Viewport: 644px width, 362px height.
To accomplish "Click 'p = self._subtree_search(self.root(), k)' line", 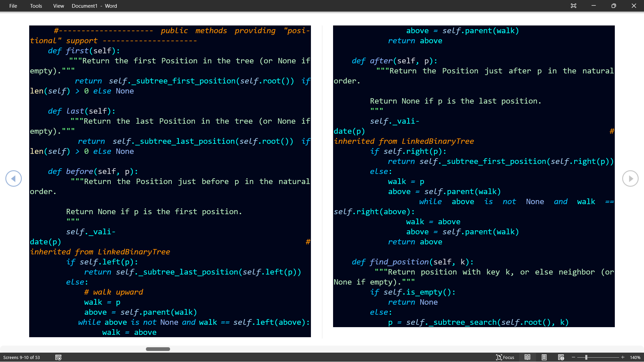I will click(478, 322).
